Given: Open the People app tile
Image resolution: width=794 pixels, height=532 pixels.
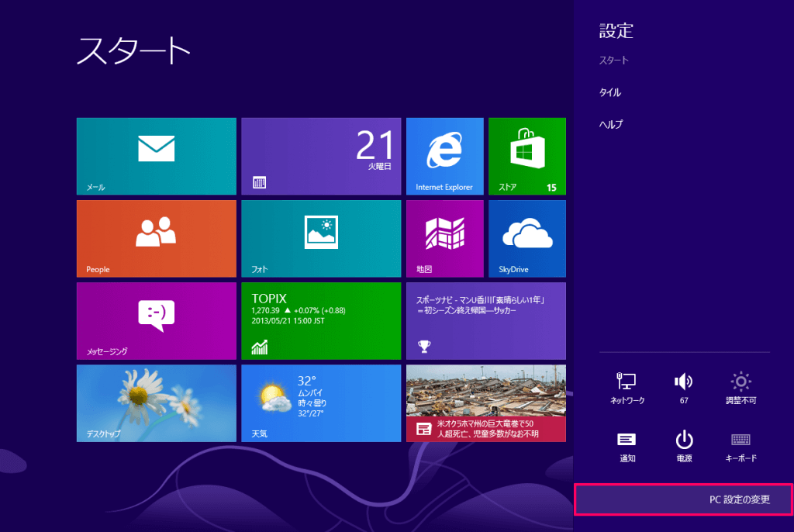Looking at the screenshot, I should tap(155, 238).
